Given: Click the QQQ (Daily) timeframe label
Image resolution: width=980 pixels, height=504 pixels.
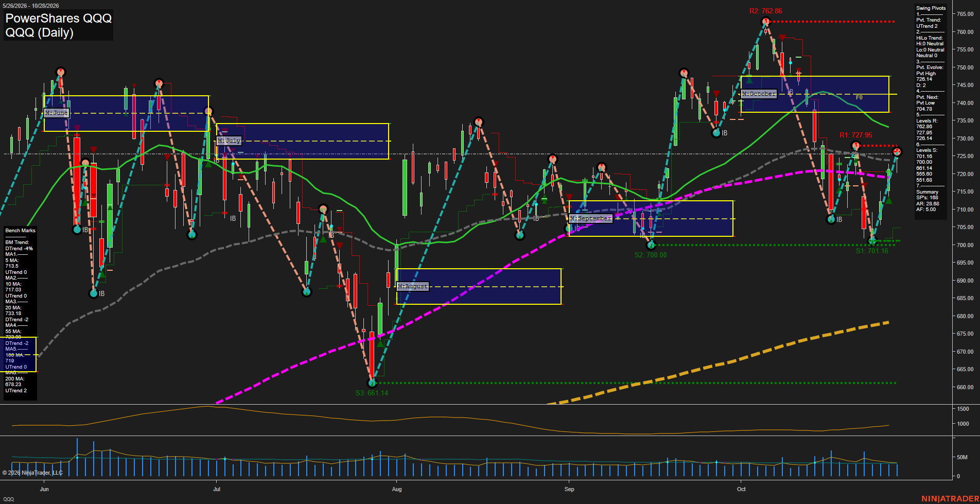Looking at the screenshot, I should pyautogui.click(x=40, y=32).
